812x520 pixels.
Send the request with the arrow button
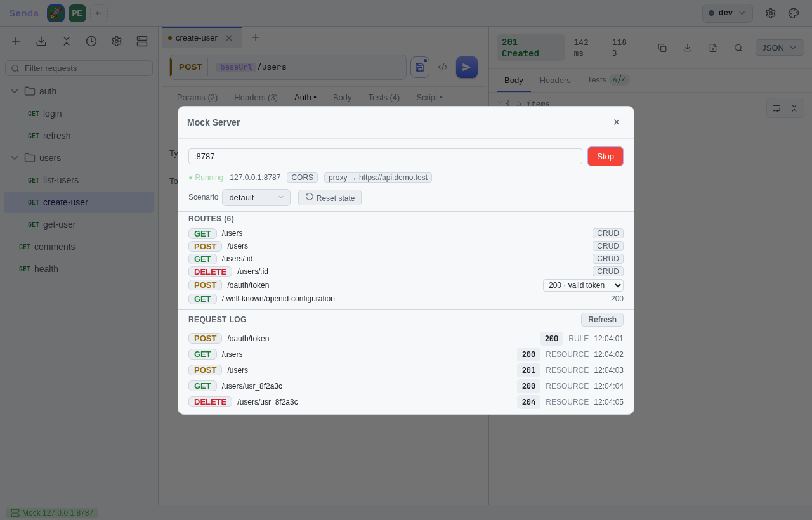click(467, 67)
